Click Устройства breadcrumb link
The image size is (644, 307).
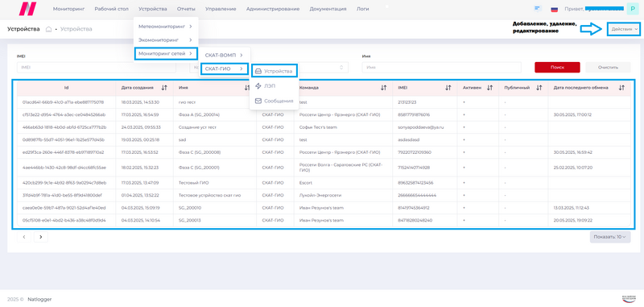[76, 29]
